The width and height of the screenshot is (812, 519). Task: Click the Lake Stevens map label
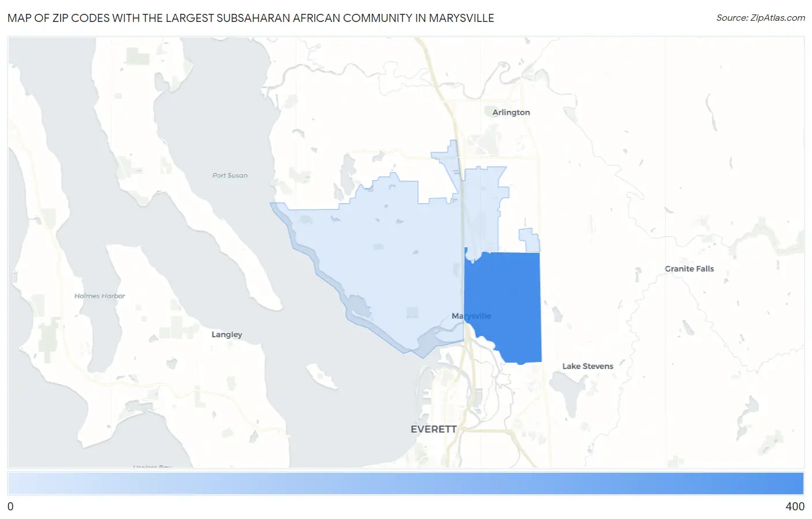coord(588,366)
